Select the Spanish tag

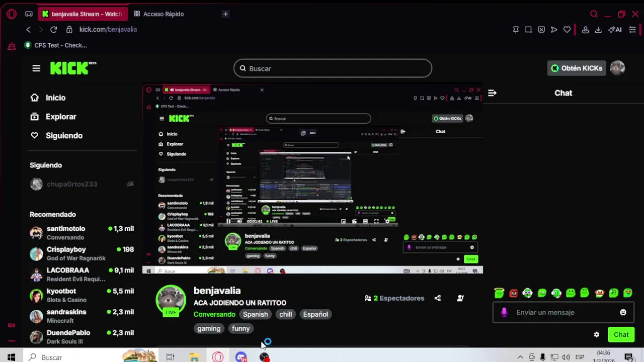255,314
